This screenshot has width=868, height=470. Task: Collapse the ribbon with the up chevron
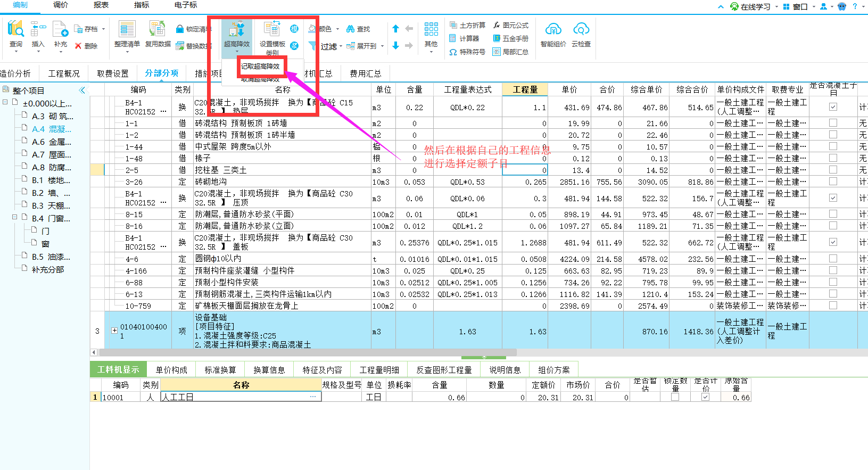[x=721, y=7]
